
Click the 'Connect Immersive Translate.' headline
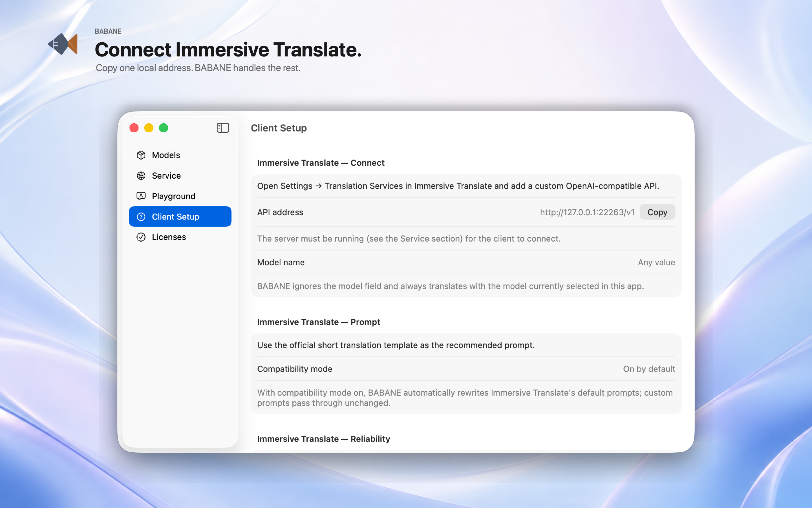(x=228, y=50)
